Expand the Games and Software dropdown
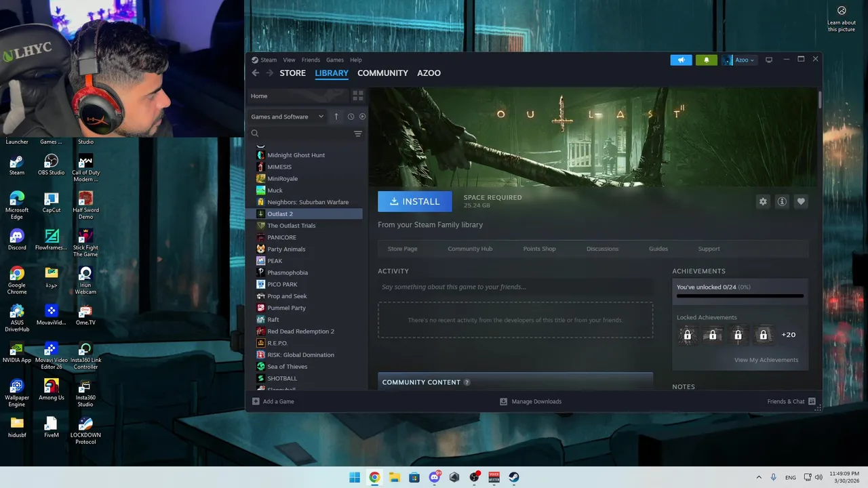The width and height of the screenshot is (868, 488). click(x=288, y=117)
